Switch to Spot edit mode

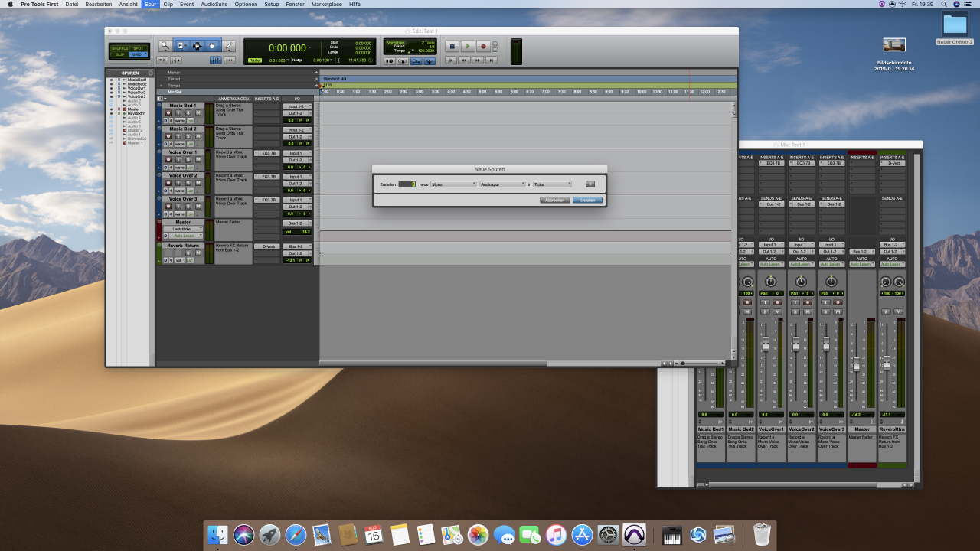(x=138, y=48)
